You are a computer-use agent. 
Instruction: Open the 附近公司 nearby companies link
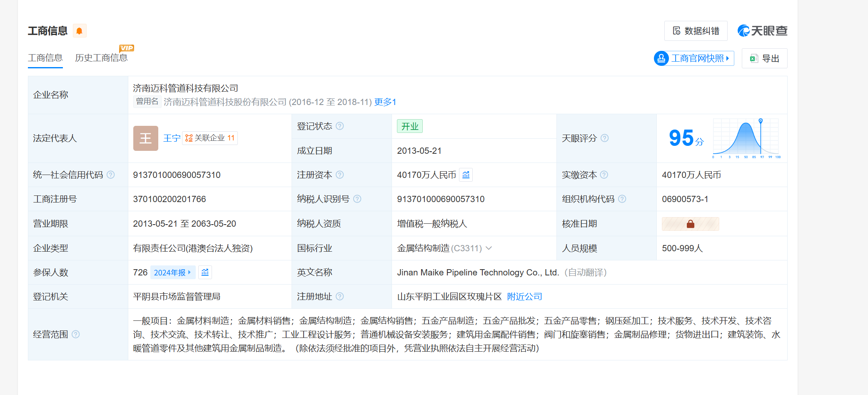click(525, 296)
